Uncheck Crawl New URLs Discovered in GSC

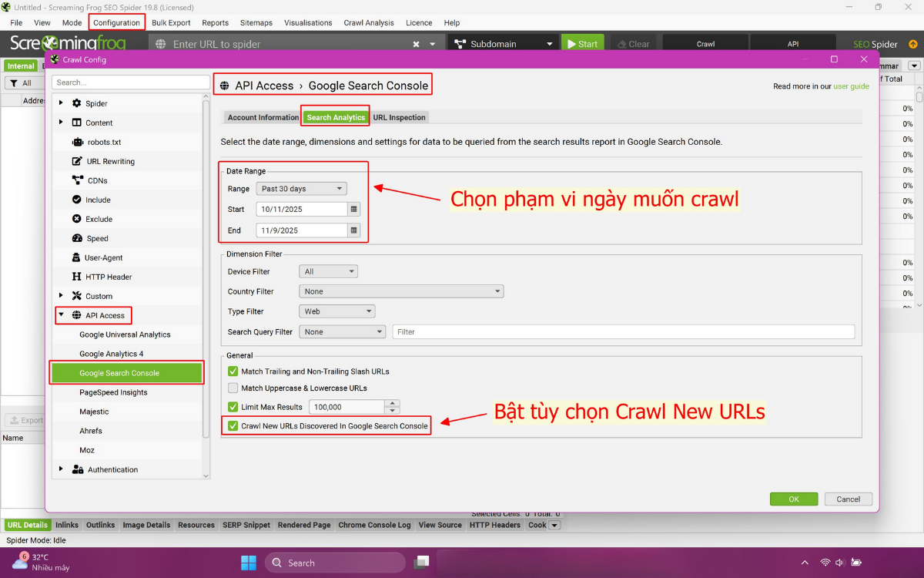[x=233, y=425]
